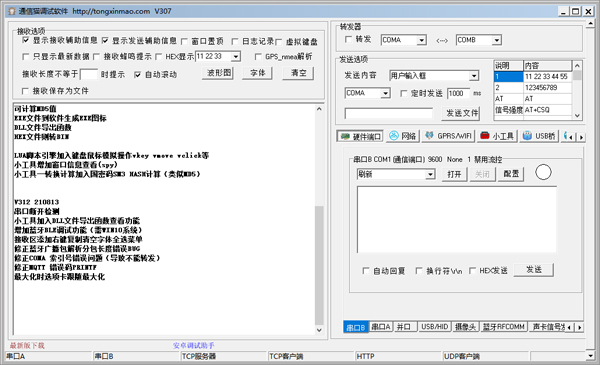Click the 清空 button

(298, 73)
